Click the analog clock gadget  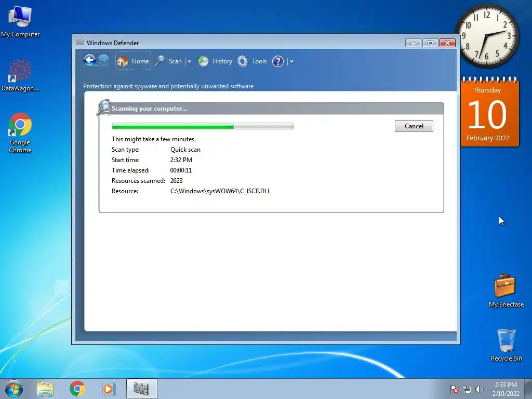(x=486, y=36)
